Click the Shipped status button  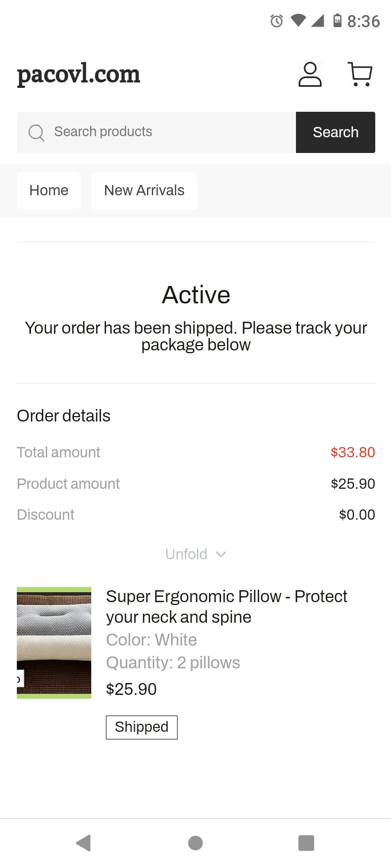pos(142,727)
